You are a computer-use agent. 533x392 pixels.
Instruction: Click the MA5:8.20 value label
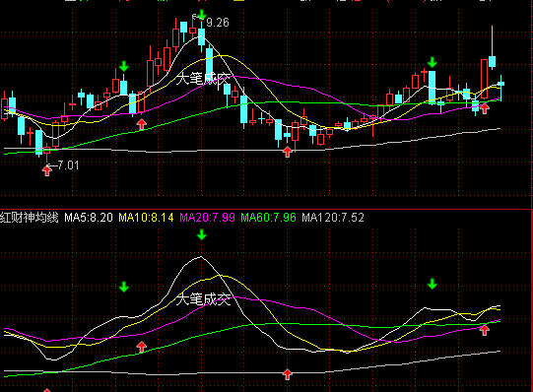point(89,218)
